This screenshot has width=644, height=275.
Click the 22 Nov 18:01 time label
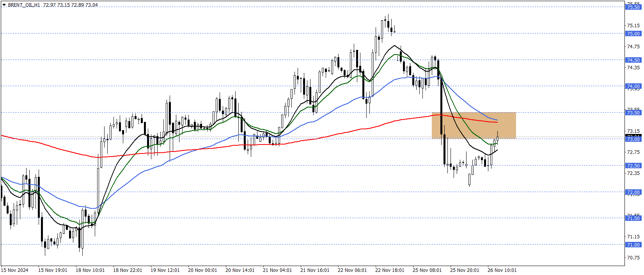[390, 270]
